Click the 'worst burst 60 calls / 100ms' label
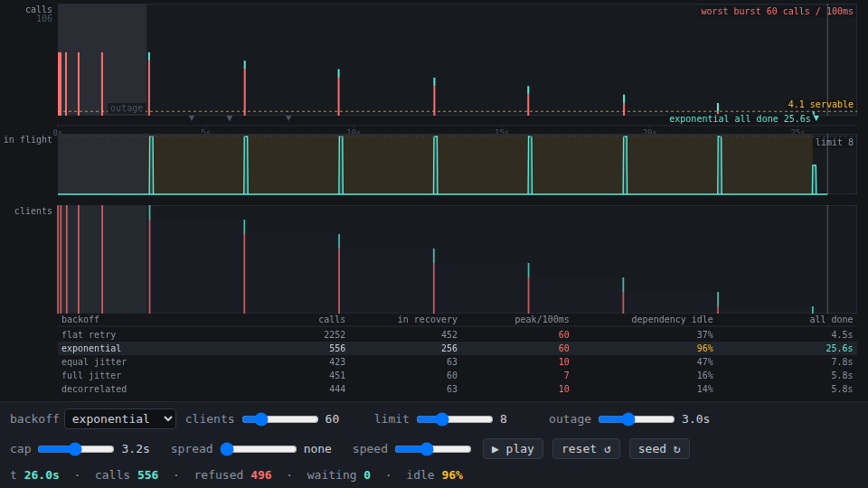Screen dimensions: 868x488 [777, 11]
